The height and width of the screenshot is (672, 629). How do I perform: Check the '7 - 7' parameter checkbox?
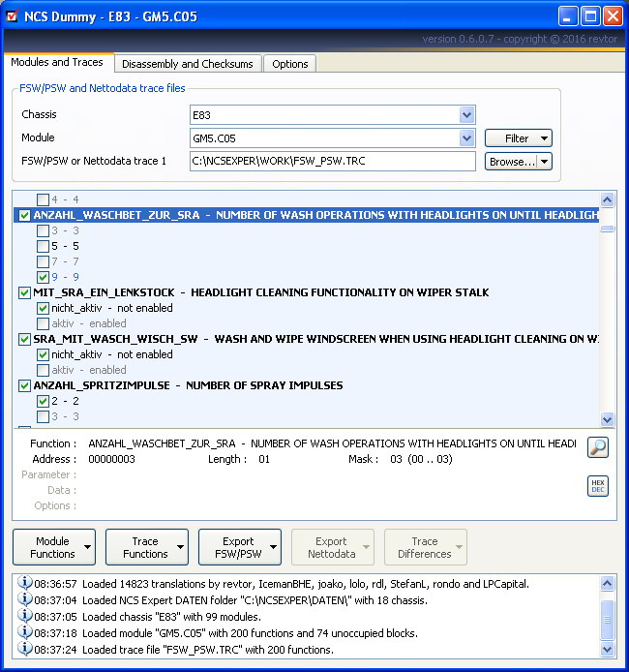[43, 261]
